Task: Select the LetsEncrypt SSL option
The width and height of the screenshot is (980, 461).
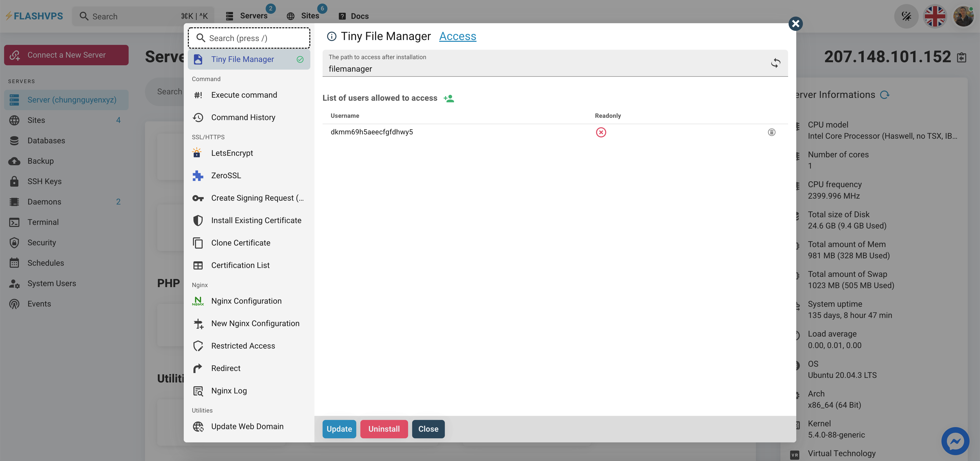Action: [232, 153]
